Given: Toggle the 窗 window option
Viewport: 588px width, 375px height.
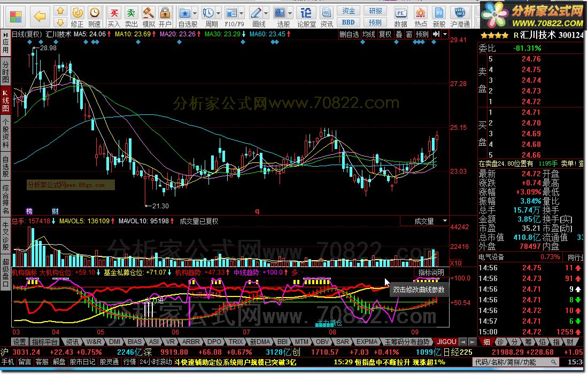Looking at the screenshot, I should [409, 35].
